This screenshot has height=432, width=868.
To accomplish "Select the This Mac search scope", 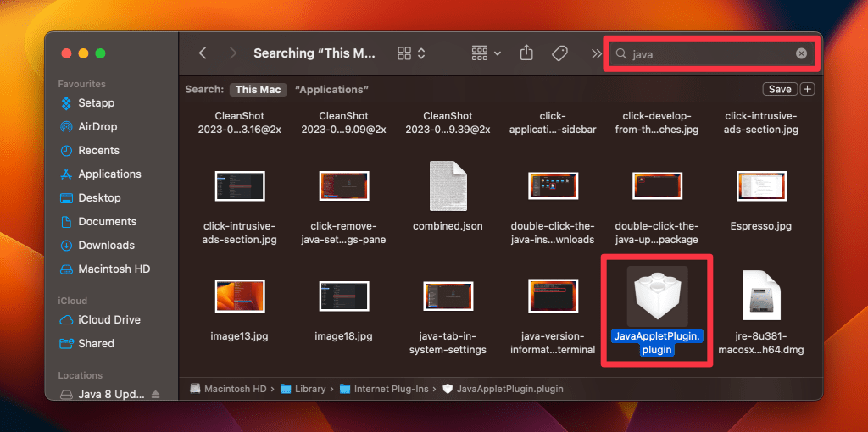I will tap(258, 90).
